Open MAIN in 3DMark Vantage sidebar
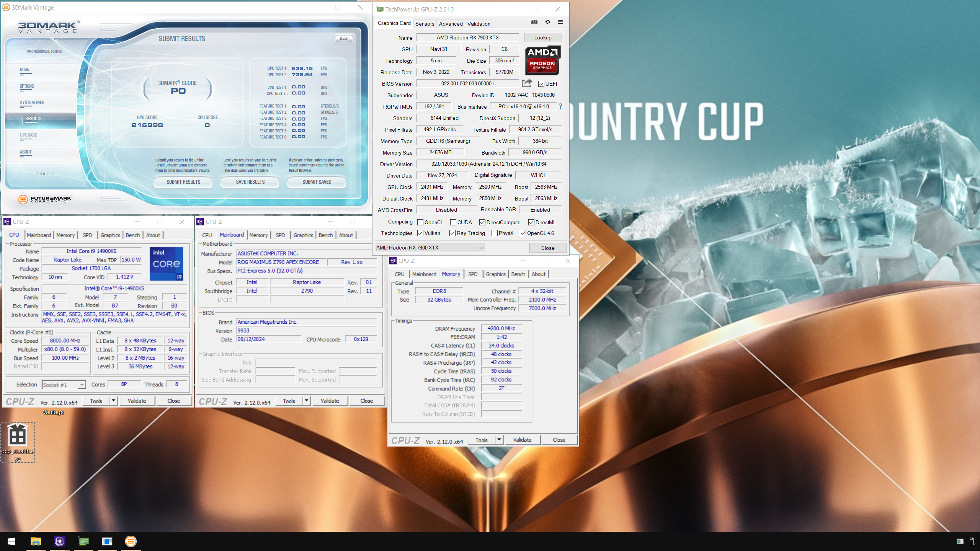Screen dimensions: 980x551 (x=25, y=70)
